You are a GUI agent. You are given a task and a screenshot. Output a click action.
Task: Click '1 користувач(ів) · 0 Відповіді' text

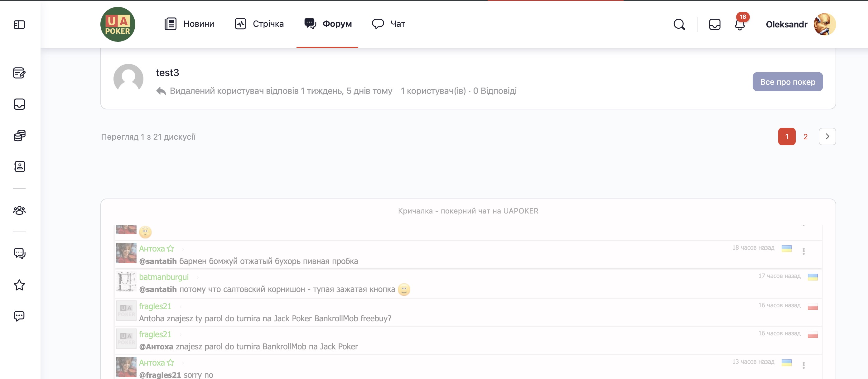459,91
